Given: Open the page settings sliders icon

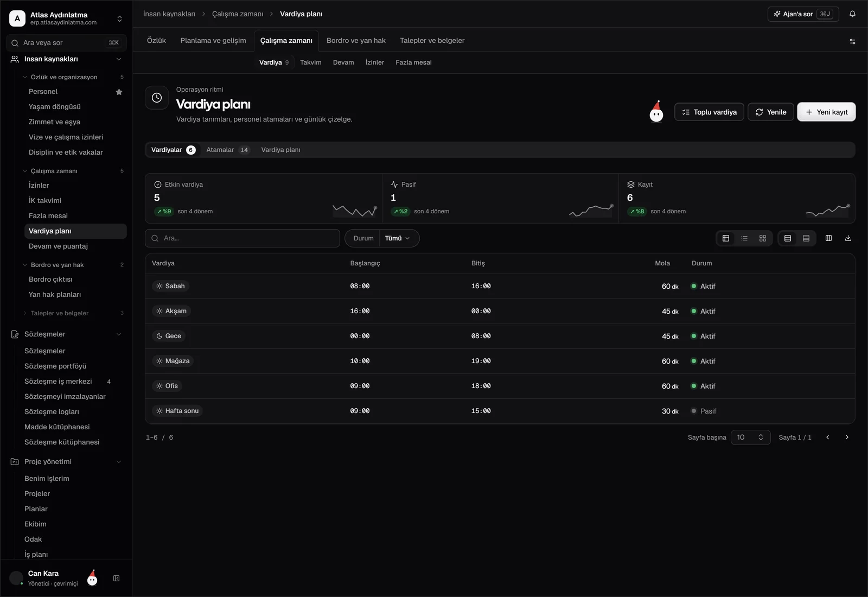Looking at the screenshot, I should pos(852,41).
